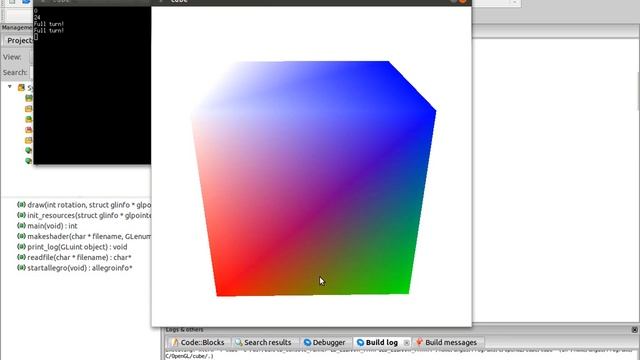
Task: Click the Debugger tab gear icon
Action: [307, 342]
